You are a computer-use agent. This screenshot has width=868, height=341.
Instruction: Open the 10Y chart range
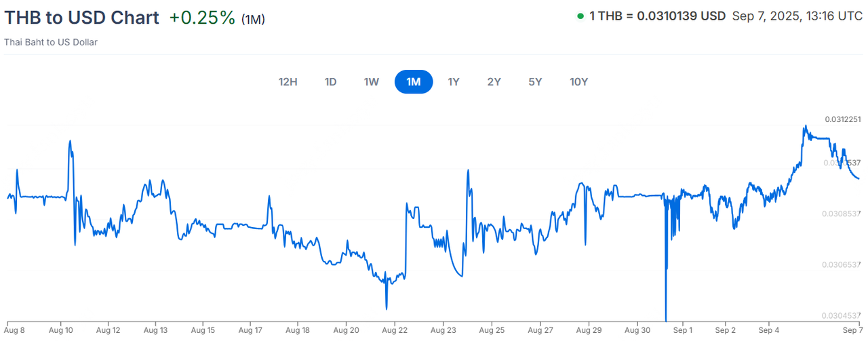tap(578, 82)
